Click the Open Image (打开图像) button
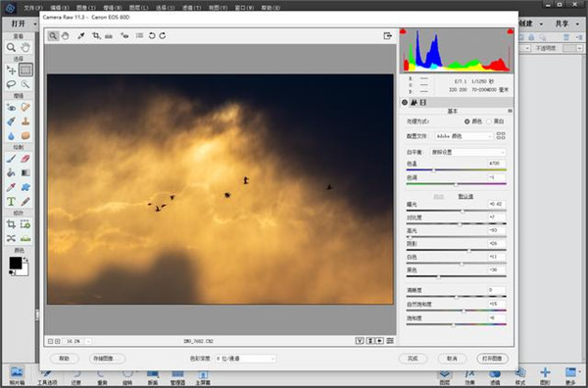 (x=492, y=359)
